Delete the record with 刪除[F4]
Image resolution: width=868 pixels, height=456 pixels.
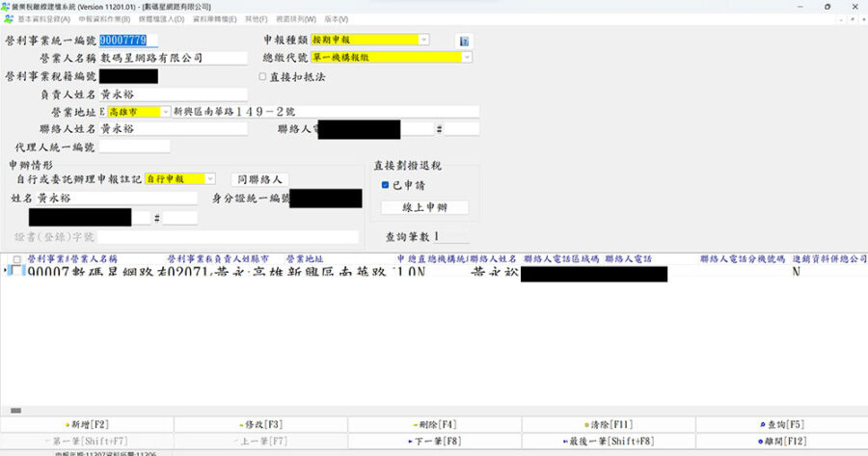pyautogui.click(x=434, y=424)
